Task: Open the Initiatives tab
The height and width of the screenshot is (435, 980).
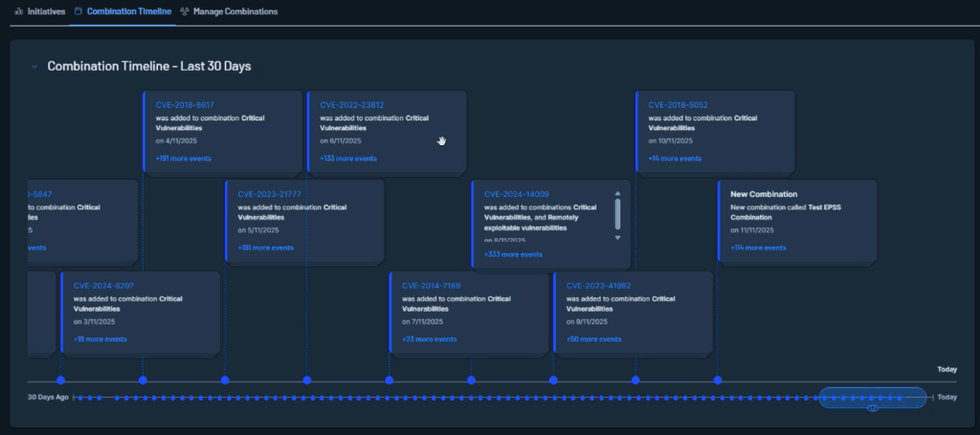Action: [46, 11]
